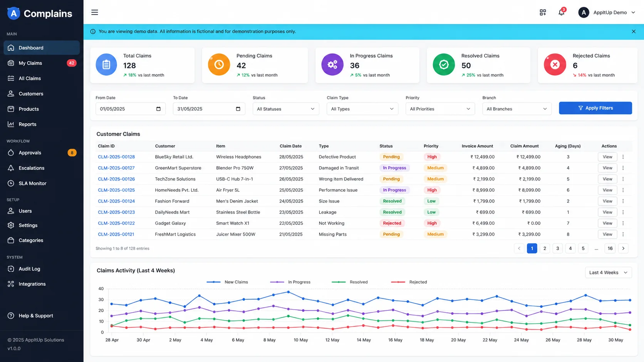Dismiss the demo data banner
Image resolution: width=644 pixels, height=362 pixels.
point(634,32)
